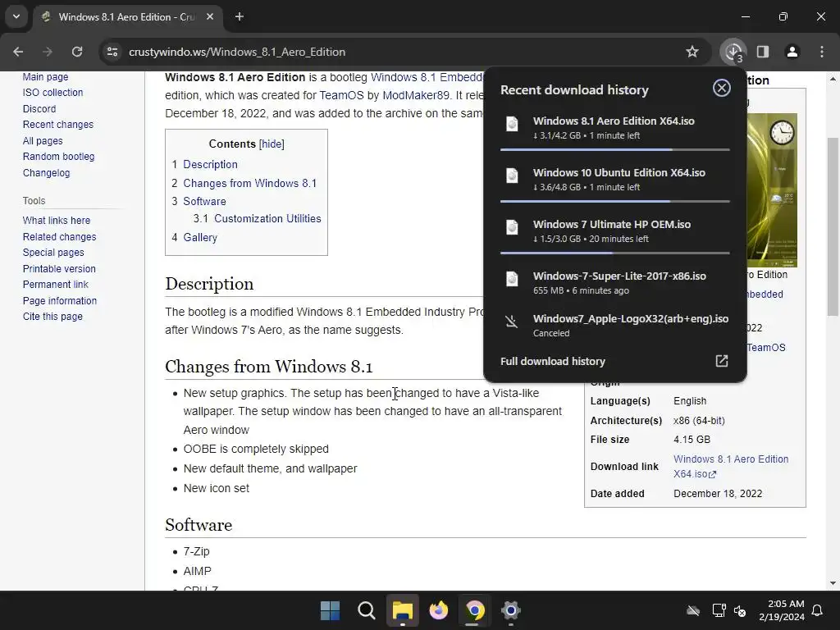Open a new browser tab

point(240,16)
